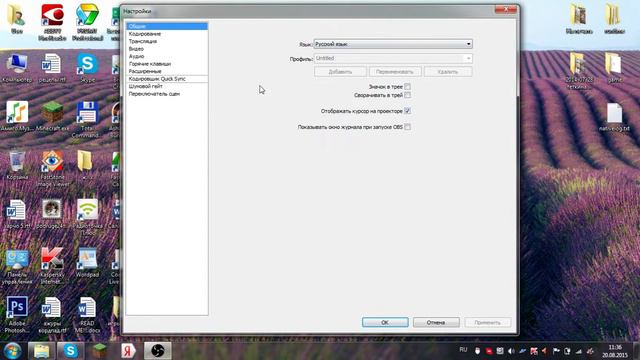Image resolution: width=640 pixels, height=360 pixels.
Task: Click the Переименовать profile button
Action: coord(395,72)
